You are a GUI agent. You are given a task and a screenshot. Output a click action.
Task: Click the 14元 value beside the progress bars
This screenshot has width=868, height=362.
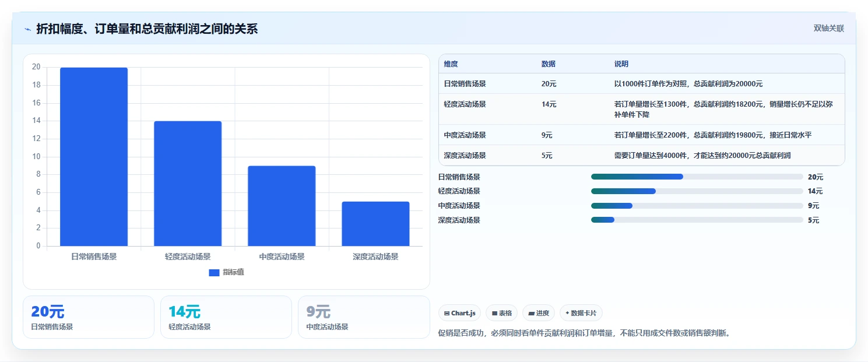(x=816, y=191)
